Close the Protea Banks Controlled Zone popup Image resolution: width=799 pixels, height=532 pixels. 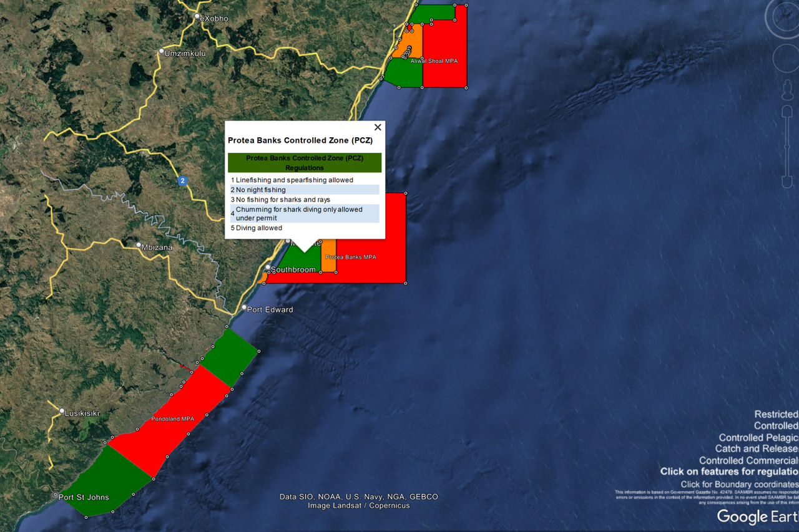click(377, 127)
